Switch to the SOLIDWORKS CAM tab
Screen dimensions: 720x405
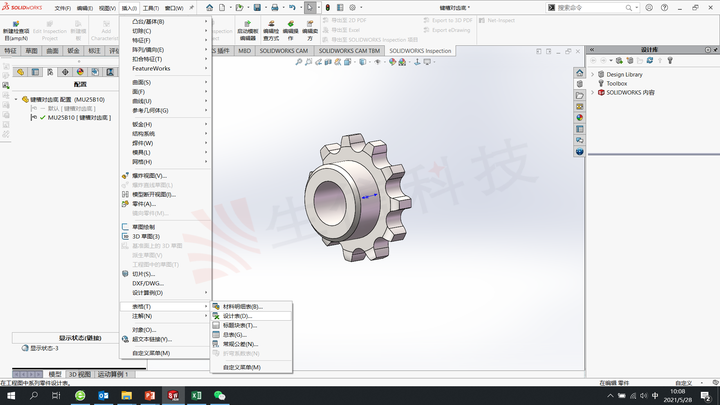pyautogui.click(x=284, y=51)
